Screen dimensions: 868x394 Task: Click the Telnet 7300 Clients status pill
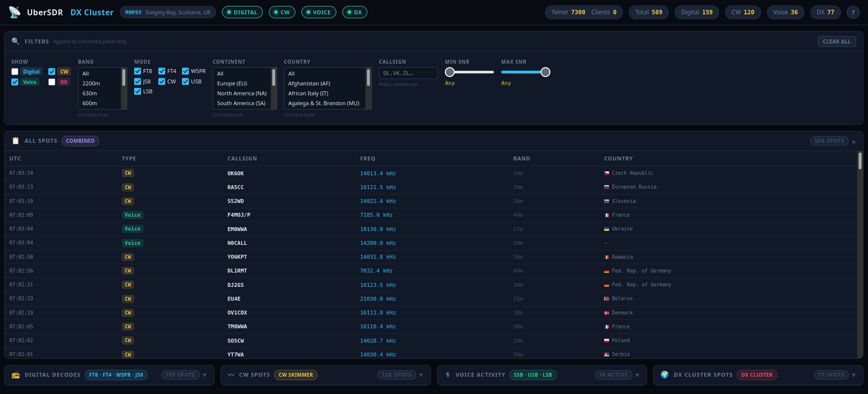584,12
